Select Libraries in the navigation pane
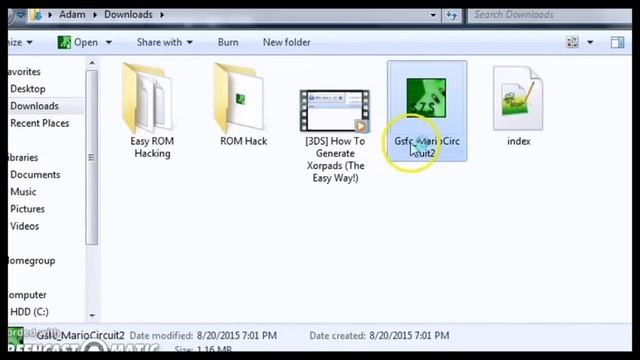Viewport: 640px width, 360px height. coord(23,158)
